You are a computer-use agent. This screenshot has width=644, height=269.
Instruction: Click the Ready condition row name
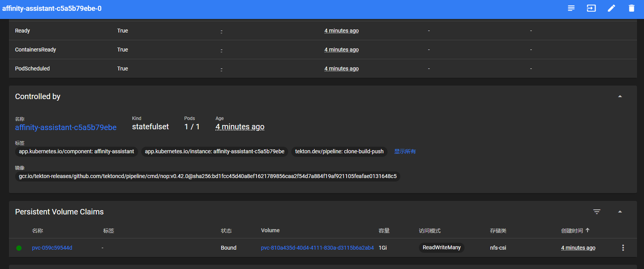tap(22, 31)
